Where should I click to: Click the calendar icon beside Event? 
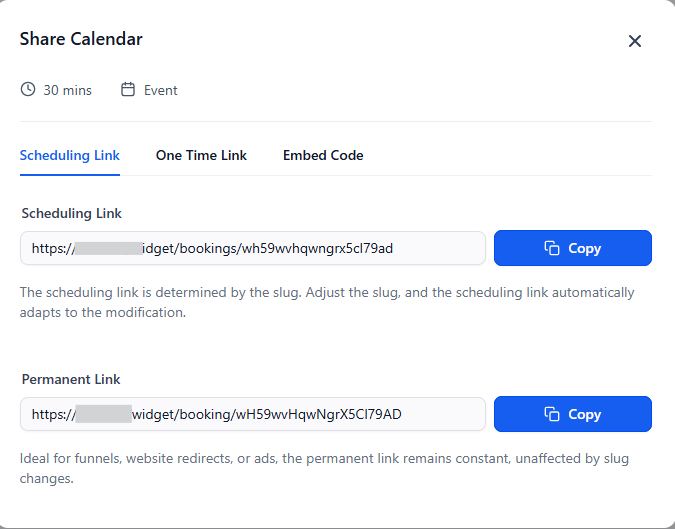[x=128, y=90]
